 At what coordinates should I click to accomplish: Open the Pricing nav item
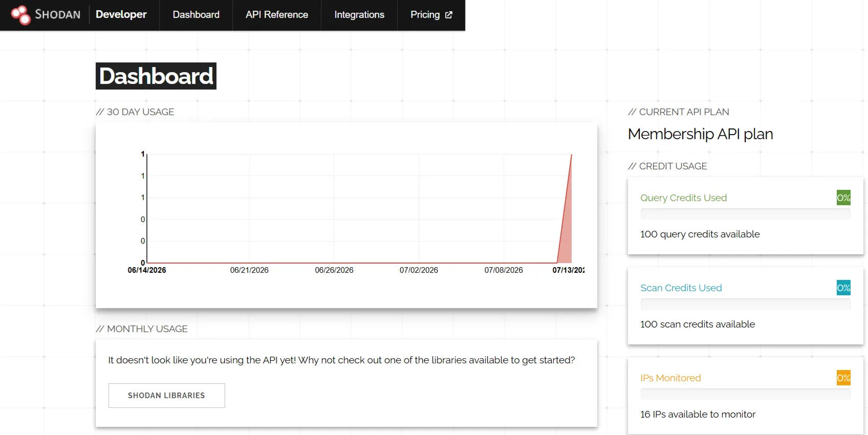[431, 15]
